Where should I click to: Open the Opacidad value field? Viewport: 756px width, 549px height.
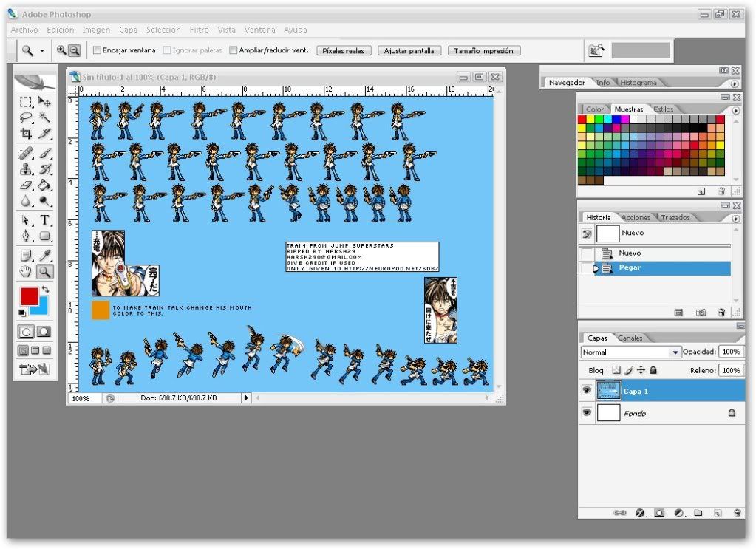pos(731,352)
